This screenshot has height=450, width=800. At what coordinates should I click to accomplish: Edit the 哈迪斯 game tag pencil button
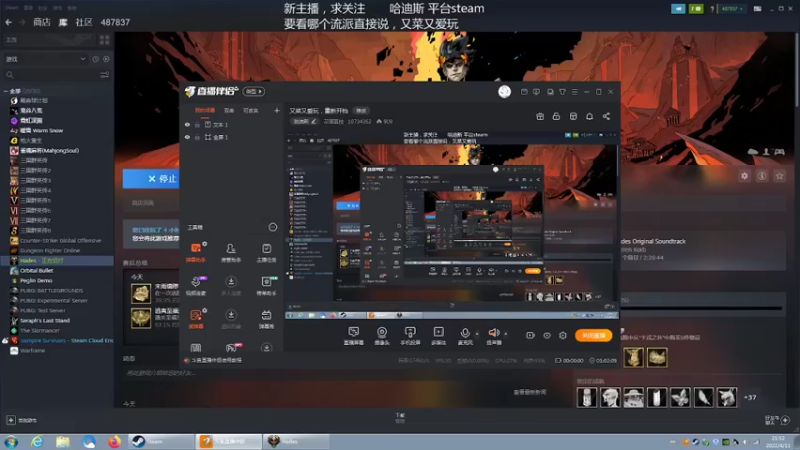[305, 121]
